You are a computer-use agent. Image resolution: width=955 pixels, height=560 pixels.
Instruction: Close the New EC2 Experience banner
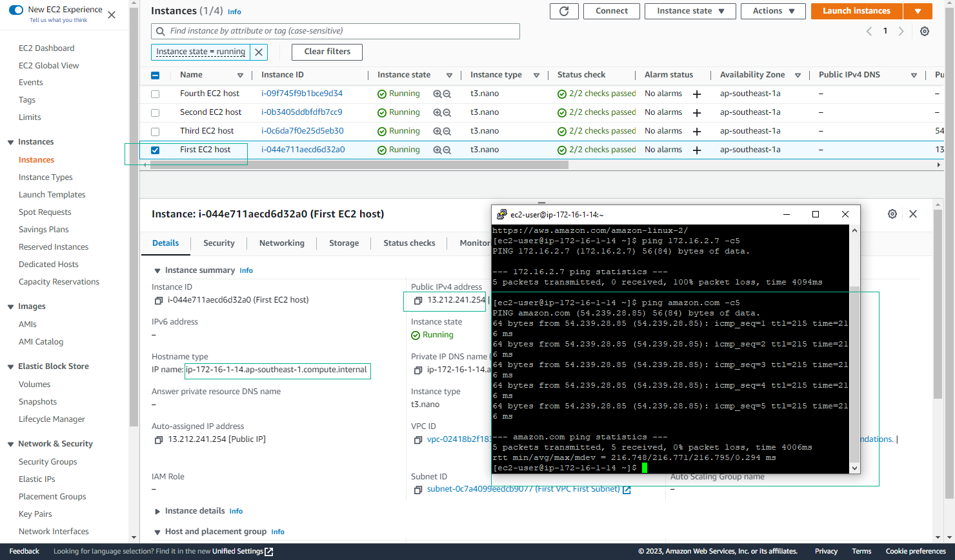point(112,15)
